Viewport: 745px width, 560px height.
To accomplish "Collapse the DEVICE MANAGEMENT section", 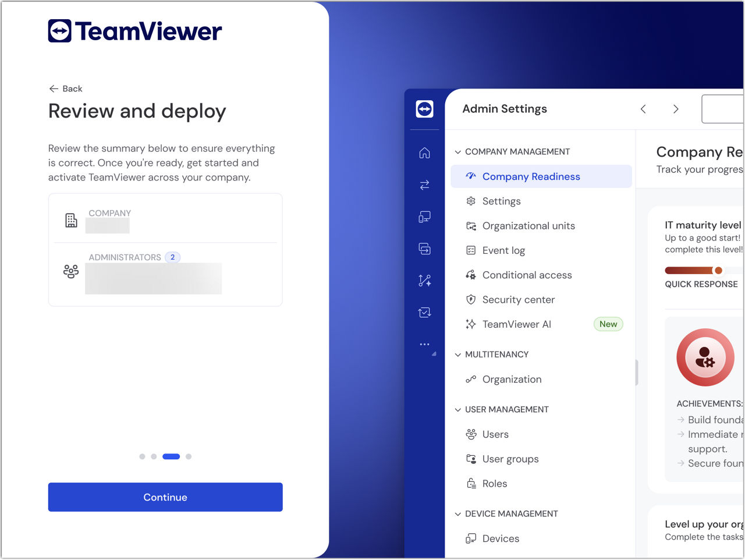I will (x=458, y=514).
